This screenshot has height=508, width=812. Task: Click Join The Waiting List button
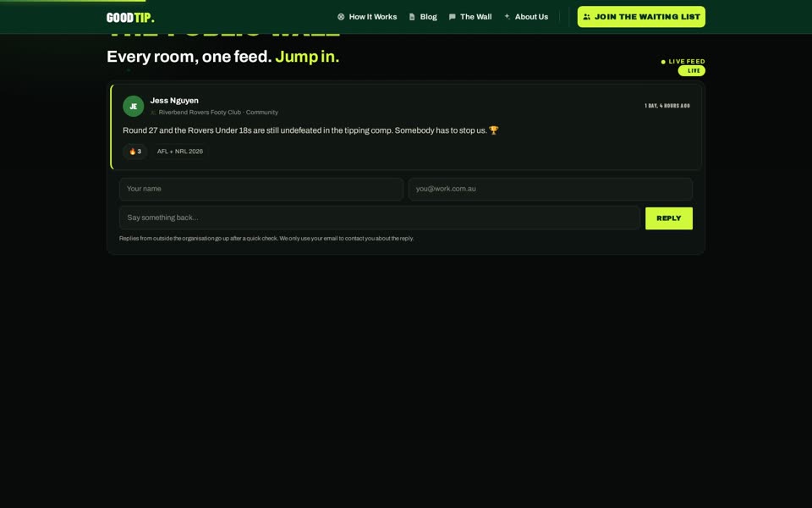(x=641, y=17)
